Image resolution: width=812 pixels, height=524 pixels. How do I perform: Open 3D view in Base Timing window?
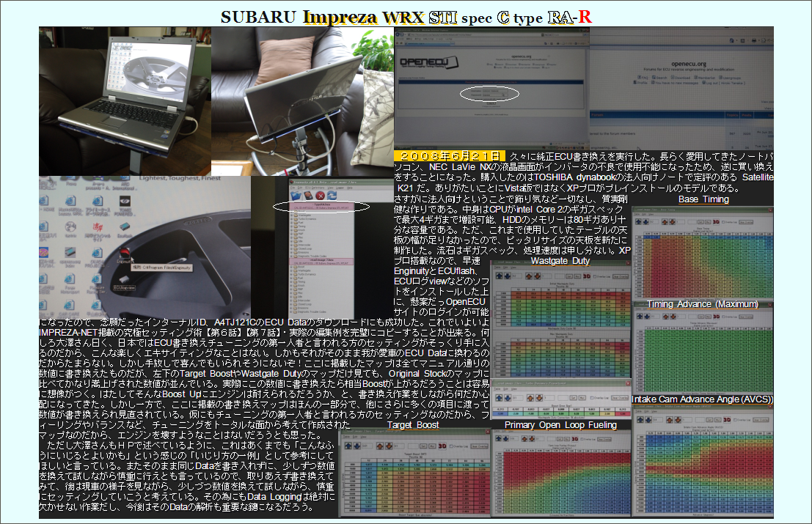(716, 222)
